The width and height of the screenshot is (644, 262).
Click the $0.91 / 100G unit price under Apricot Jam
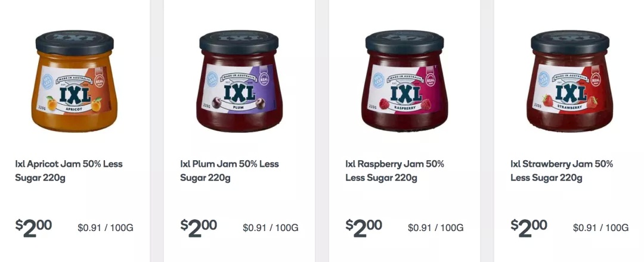pos(106,228)
